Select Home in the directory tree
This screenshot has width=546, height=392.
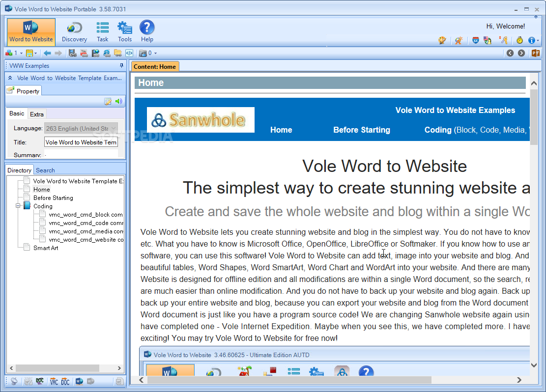41,190
